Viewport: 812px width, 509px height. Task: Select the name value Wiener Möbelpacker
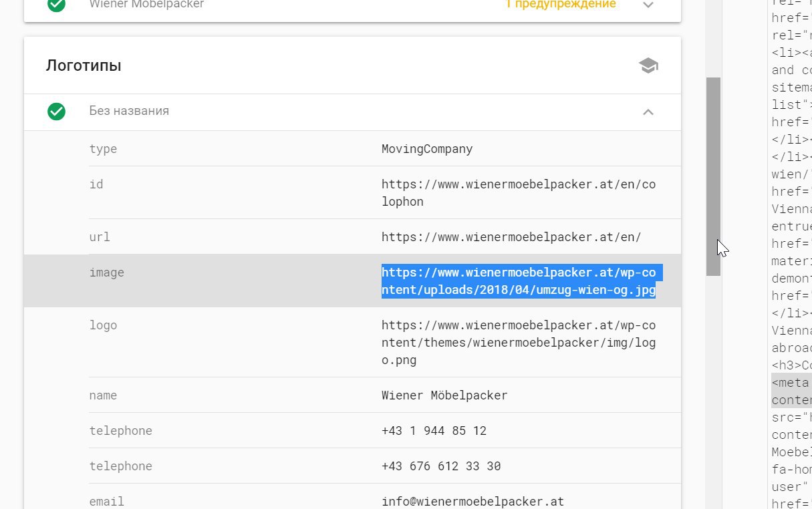(444, 395)
